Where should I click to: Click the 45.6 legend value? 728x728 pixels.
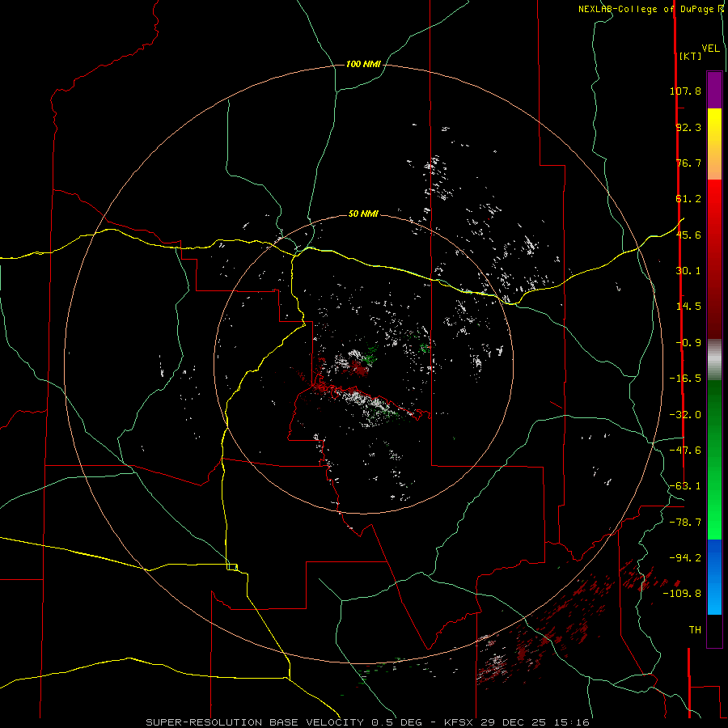pyautogui.click(x=688, y=235)
